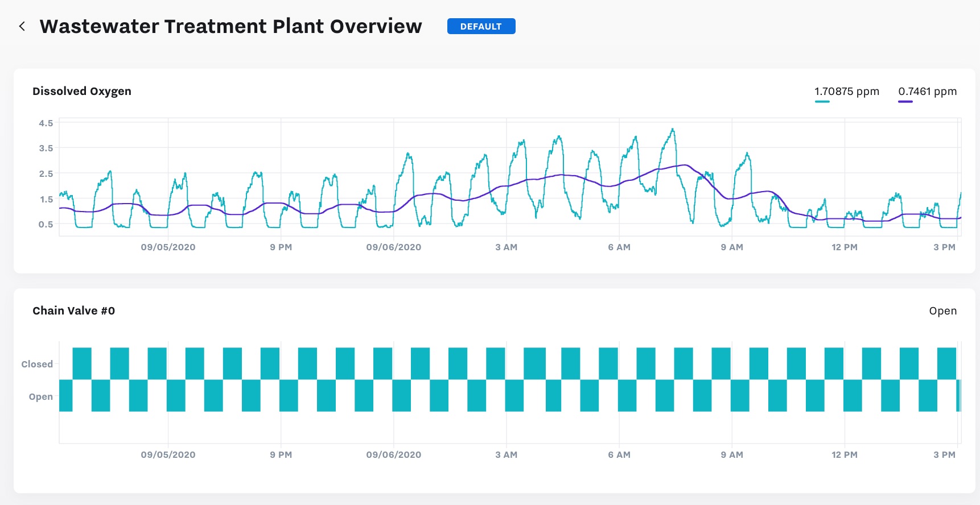
Task: Click the 2.5 y-axis label on oxygen chart
Action: pos(46,173)
